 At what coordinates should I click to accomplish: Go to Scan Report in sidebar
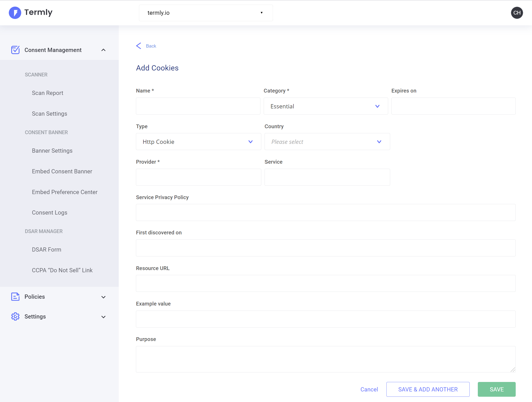click(x=48, y=93)
